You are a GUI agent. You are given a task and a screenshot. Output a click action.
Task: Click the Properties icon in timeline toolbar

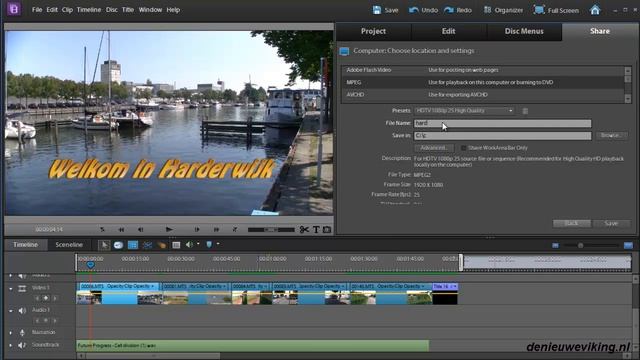pos(133,245)
